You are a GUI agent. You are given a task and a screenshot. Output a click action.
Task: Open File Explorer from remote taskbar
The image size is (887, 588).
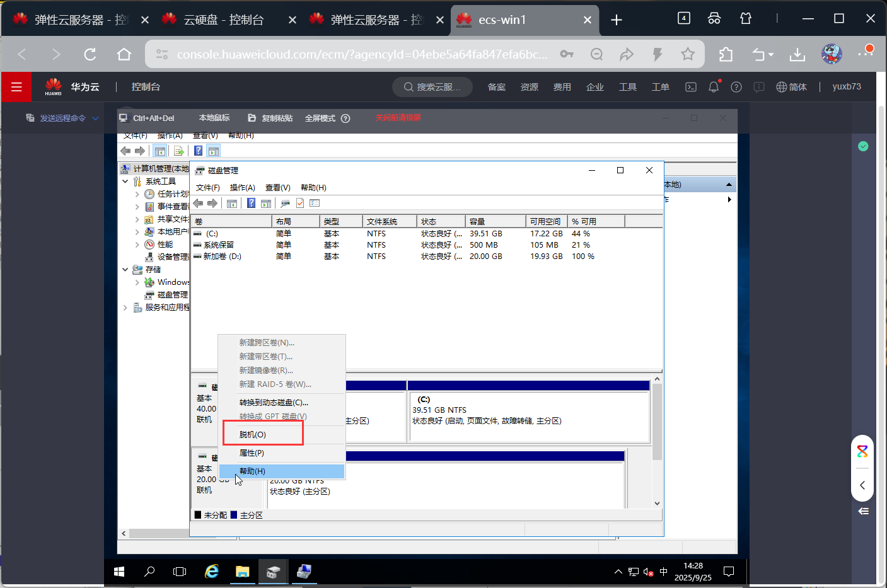[x=242, y=572]
